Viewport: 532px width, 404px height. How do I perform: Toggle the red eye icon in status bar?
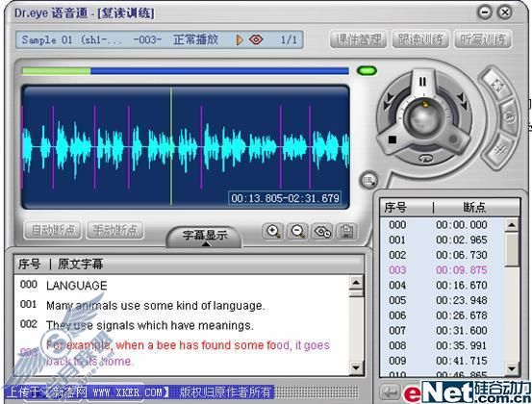(256, 39)
